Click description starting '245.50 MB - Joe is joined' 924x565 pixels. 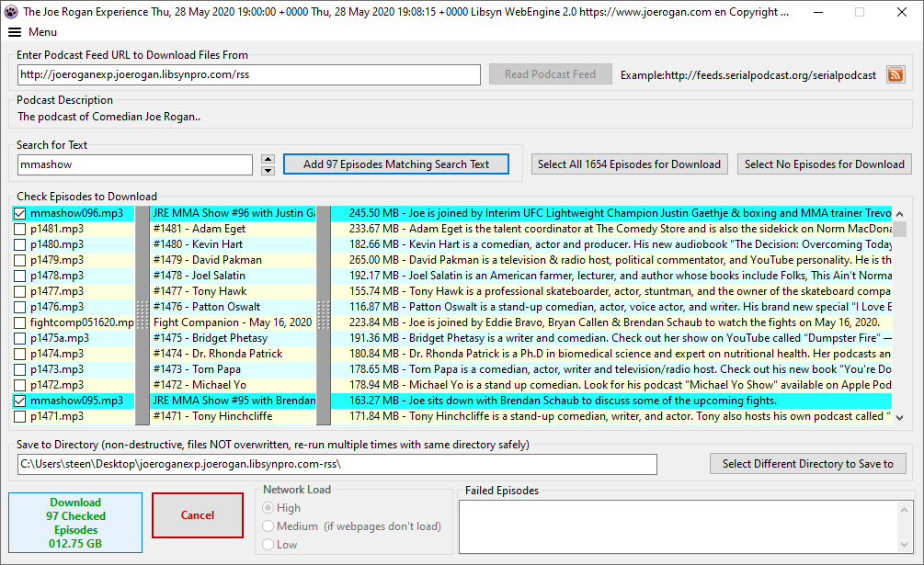[620, 213]
